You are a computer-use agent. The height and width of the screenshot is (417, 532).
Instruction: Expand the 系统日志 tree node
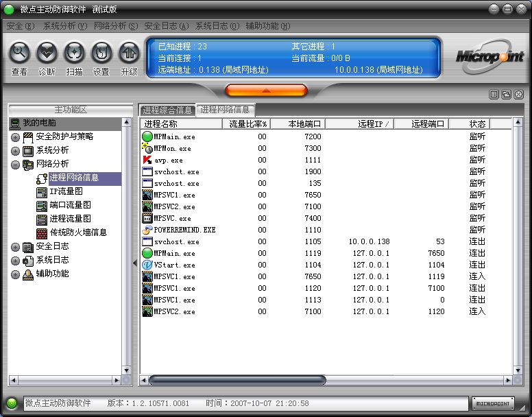point(15,261)
